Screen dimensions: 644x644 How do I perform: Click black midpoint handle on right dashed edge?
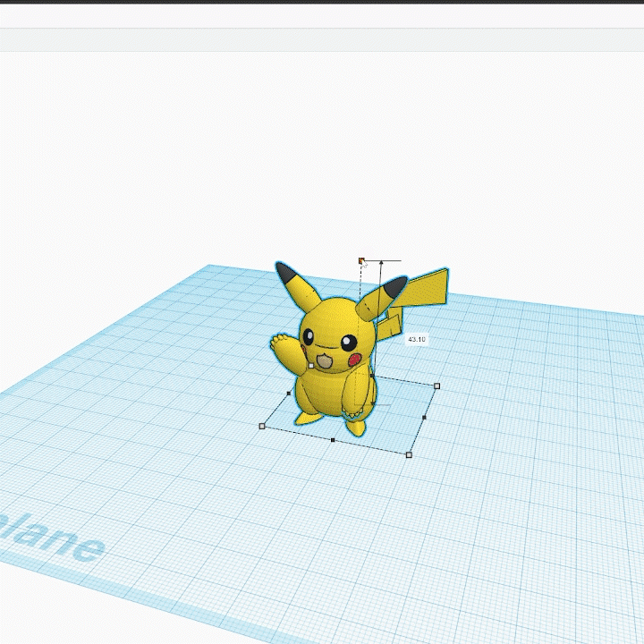(424, 418)
